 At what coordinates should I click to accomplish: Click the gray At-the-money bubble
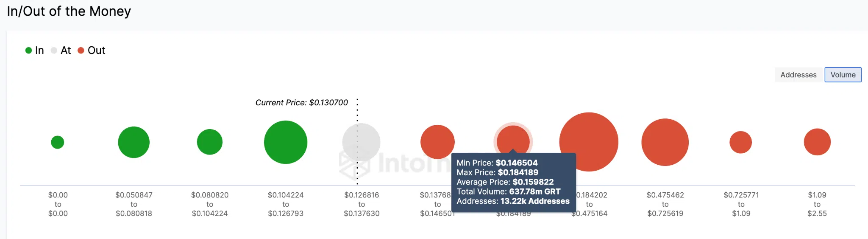click(x=362, y=142)
